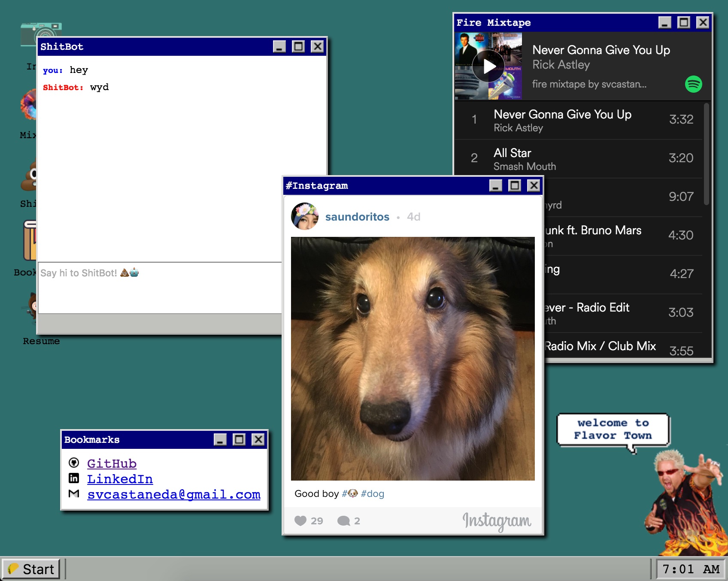Click the Fire Mixtape playlist scrollbar
728x581 pixels.
coord(707,154)
